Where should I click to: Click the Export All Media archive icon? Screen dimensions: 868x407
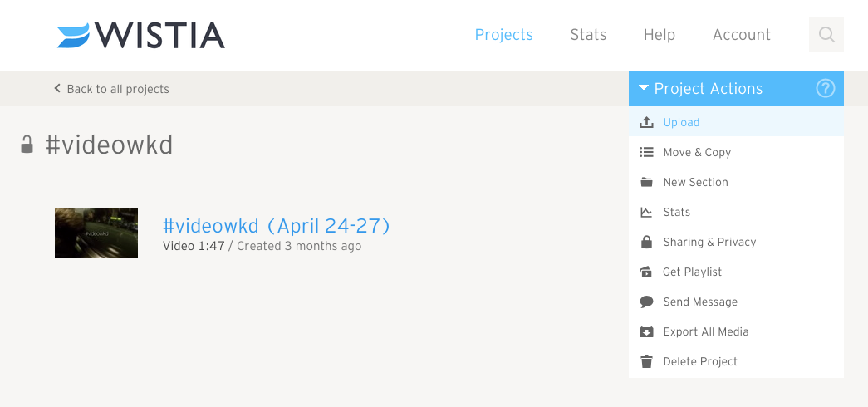click(x=646, y=331)
